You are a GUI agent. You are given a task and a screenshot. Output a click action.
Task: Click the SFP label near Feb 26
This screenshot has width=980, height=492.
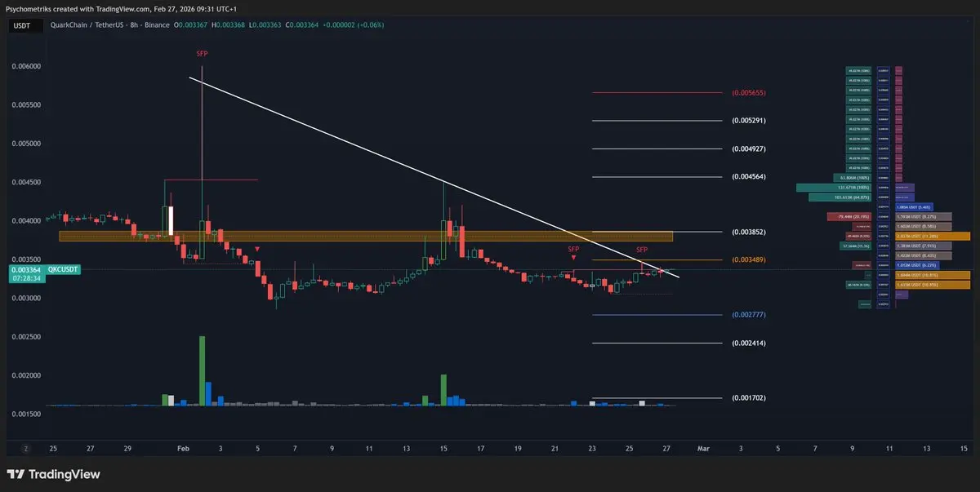642,249
